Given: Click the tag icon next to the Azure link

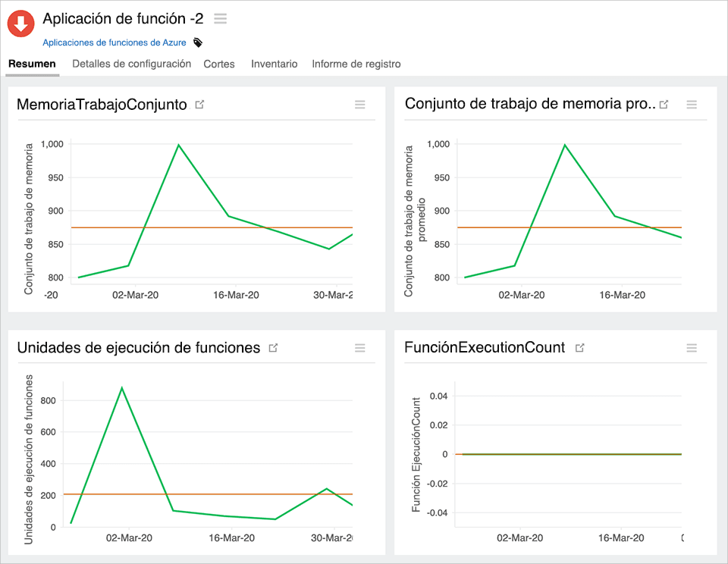Looking at the screenshot, I should [x=196, y=43].
